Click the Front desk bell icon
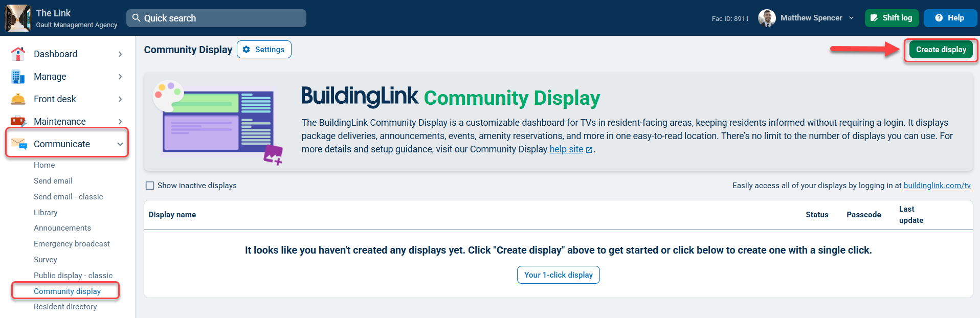 [x=18, y=99]
